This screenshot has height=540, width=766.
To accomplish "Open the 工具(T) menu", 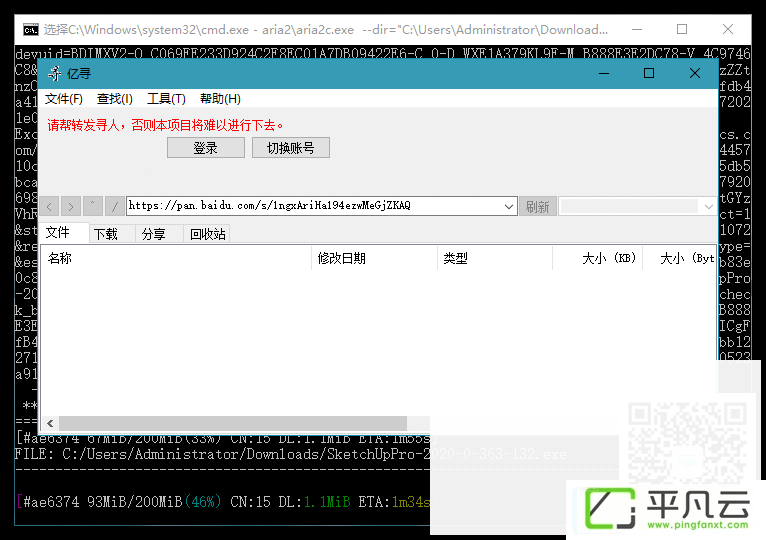I will tap(166, 99).
